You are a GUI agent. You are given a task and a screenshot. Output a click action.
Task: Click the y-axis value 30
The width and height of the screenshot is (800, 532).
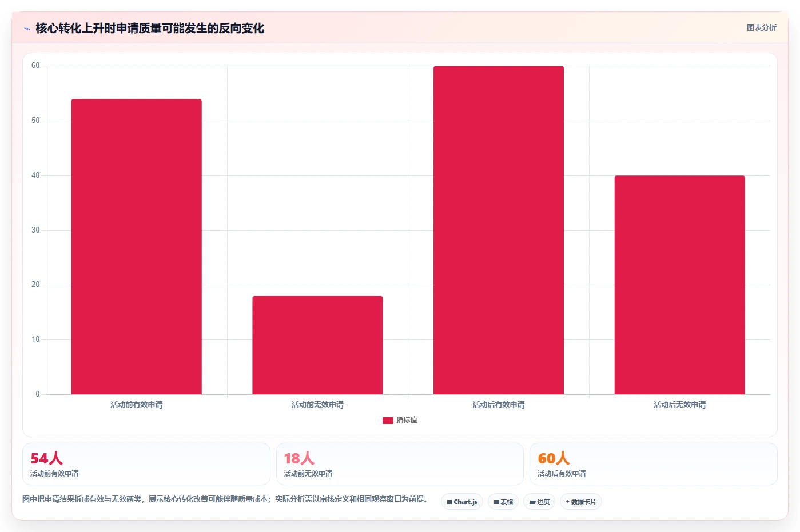point(35,230)
